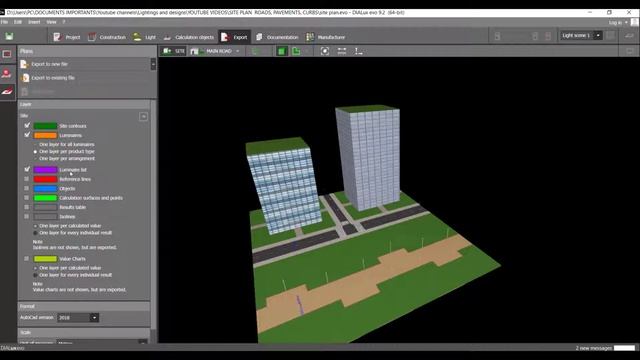Click the user account avatar icon
640x360 pixels.
634,22
